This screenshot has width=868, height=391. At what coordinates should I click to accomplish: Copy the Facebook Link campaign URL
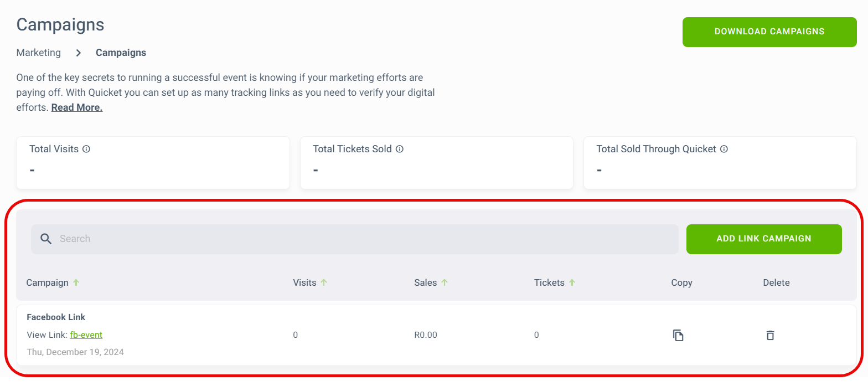[x=678, y=335]
